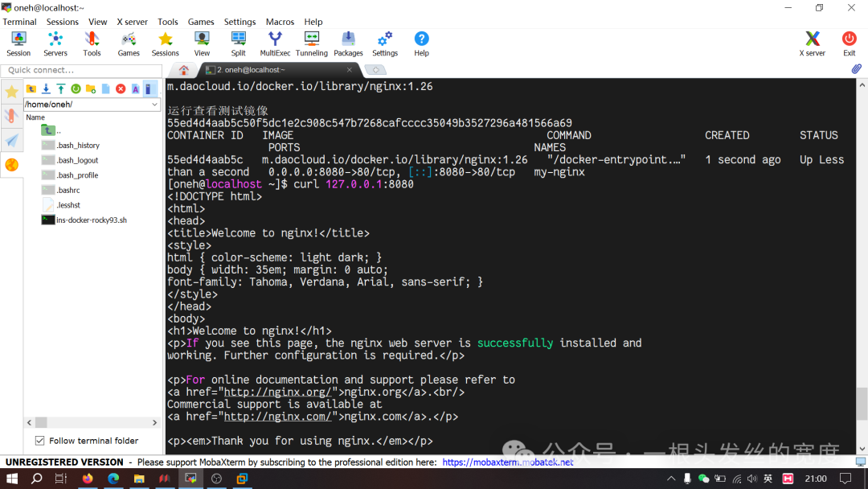Image resolution: width=868 pixels, height=489 pixels.
Task: Open the Games toolbar icon
Action: 129,43
